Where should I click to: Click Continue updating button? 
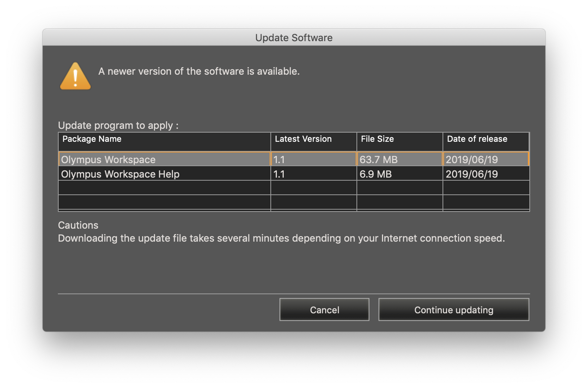[x=454, y=309]
